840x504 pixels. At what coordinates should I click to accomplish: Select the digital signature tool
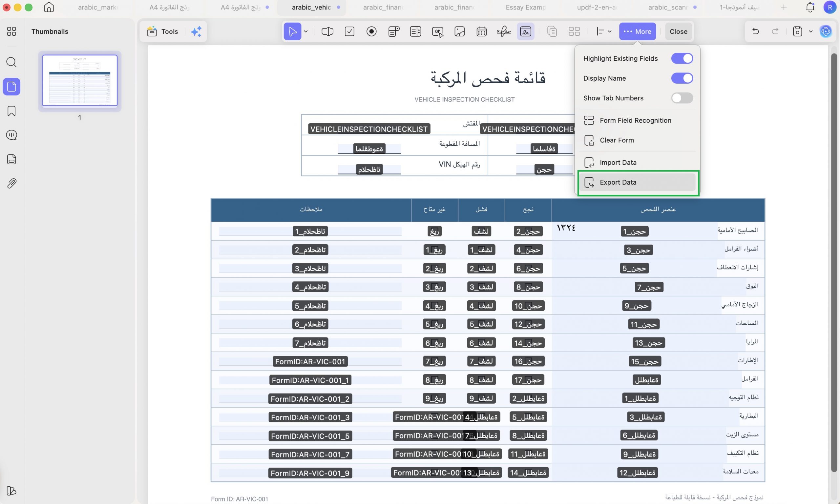click(x=525, y=31)
